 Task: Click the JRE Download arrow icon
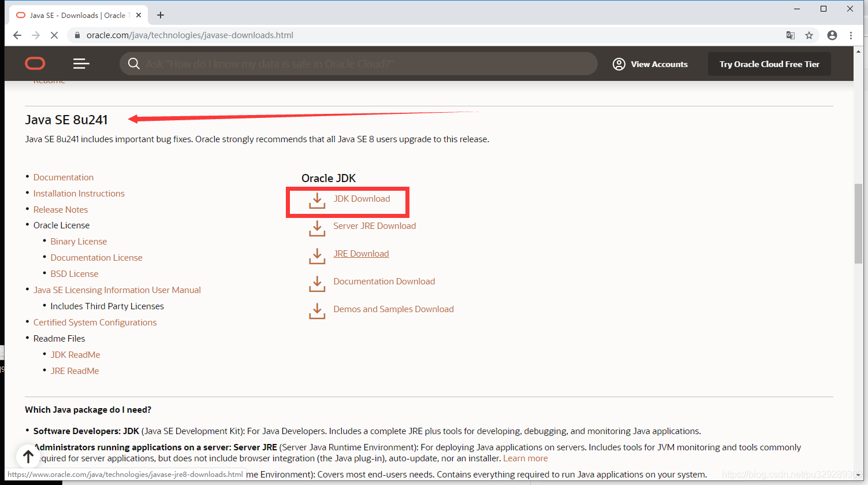317,256
